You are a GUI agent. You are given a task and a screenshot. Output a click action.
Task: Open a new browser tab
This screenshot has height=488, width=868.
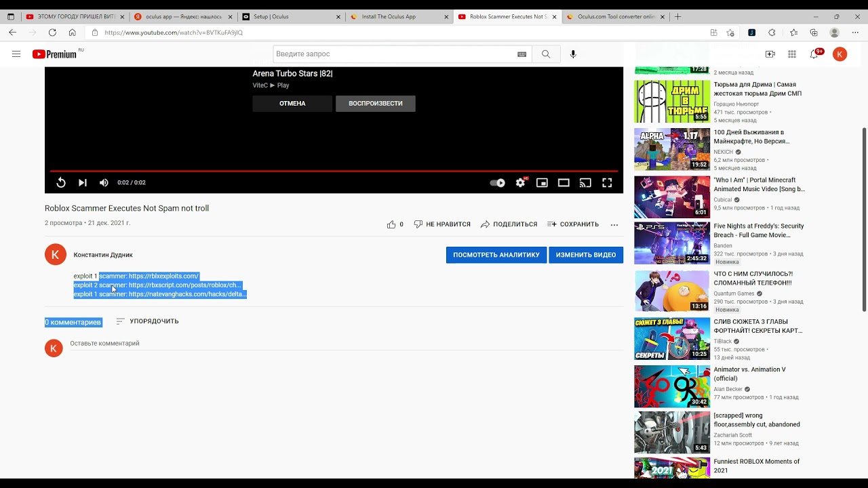click(x=677, y=17)
